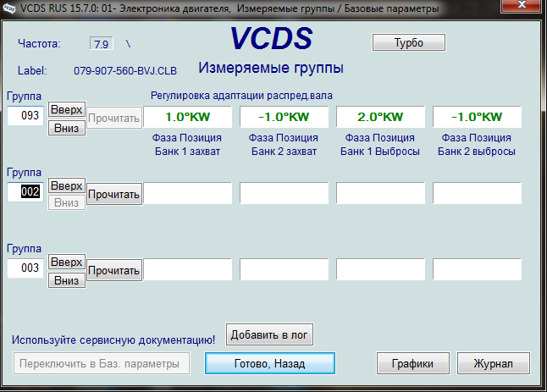
Task: Focus the group 002 number field
Action: pyautogui.click(x=25, y=192)
